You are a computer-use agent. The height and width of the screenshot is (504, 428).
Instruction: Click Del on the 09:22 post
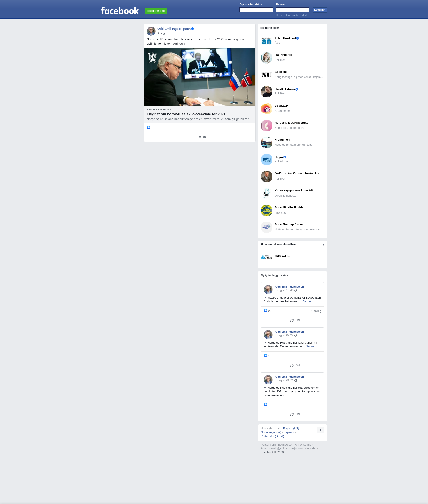click(295, 365)
